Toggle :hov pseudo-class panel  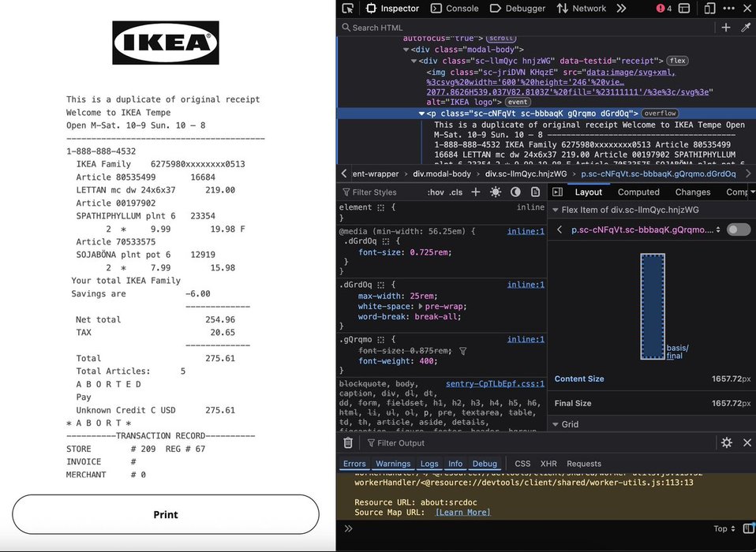pyautogui.click(x=436, y=192)
